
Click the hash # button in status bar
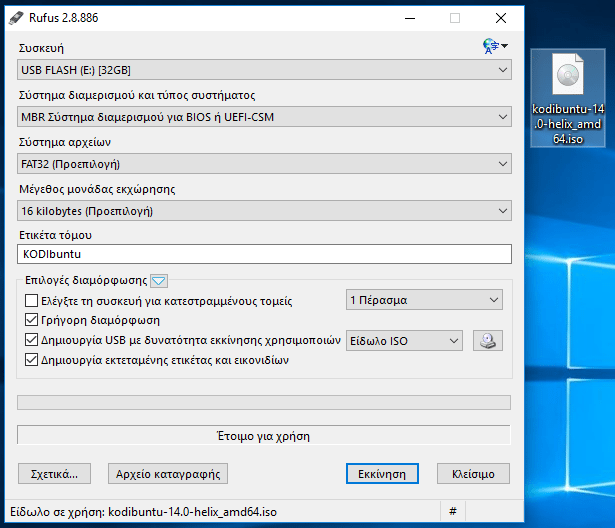[x=453, y=511]
